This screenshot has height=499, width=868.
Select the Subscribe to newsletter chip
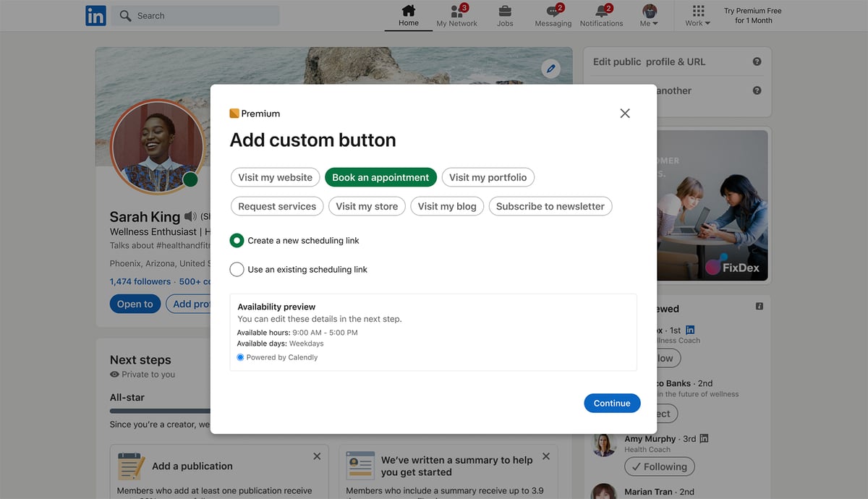click(x=550, y=206)
